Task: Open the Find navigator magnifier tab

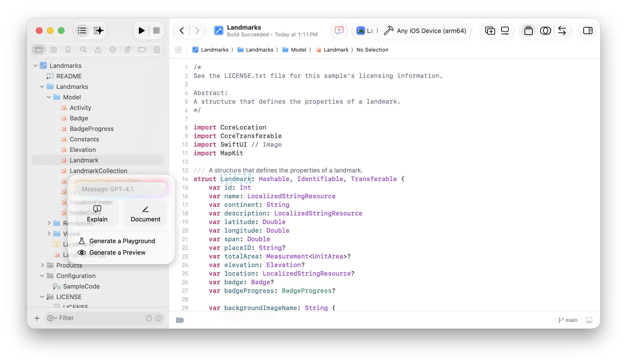Action: pos(83,50)
